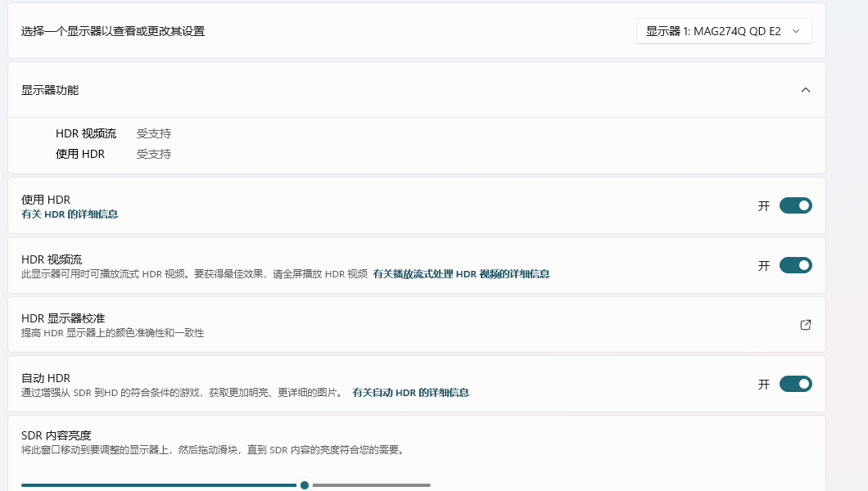Screen dimensions: 868x491
Task: Click the 开 label beside 使用 HDR toggle
Action: point(764,206)
